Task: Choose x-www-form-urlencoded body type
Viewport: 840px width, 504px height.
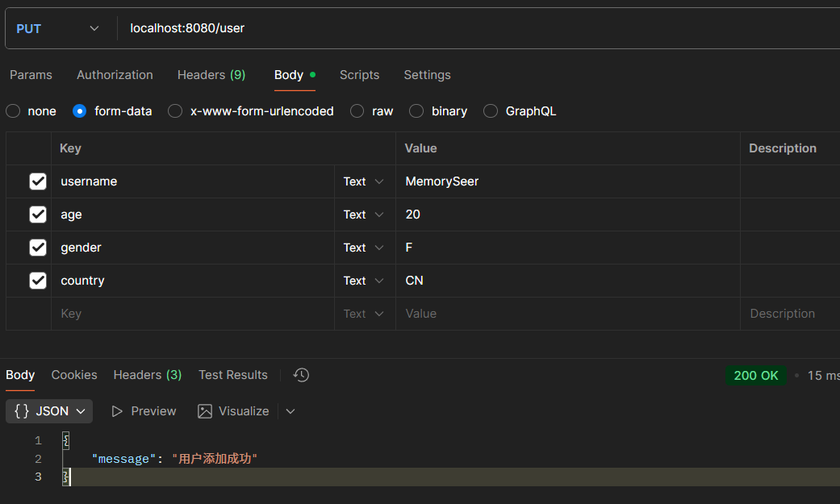Action: pos(175,111)
